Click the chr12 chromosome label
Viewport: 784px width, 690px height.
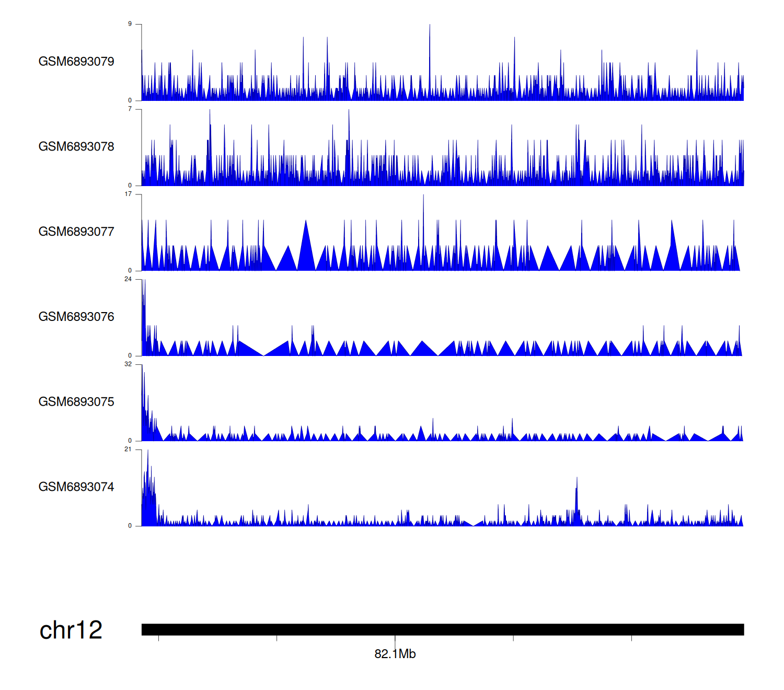[71, 630]
